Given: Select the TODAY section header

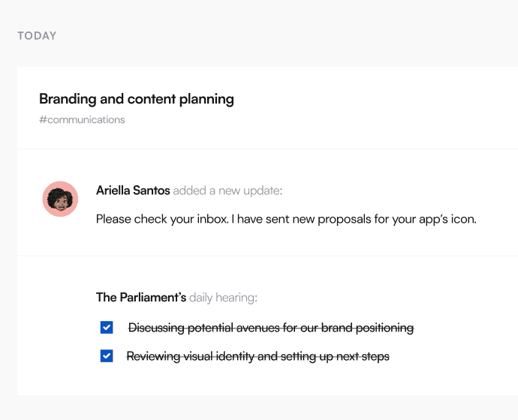Looking at the screenshot, I should click(37, 36).
